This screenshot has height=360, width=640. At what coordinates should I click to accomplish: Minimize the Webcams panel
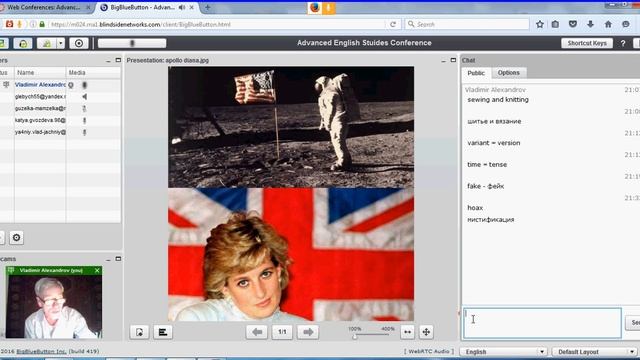(108, 260)
